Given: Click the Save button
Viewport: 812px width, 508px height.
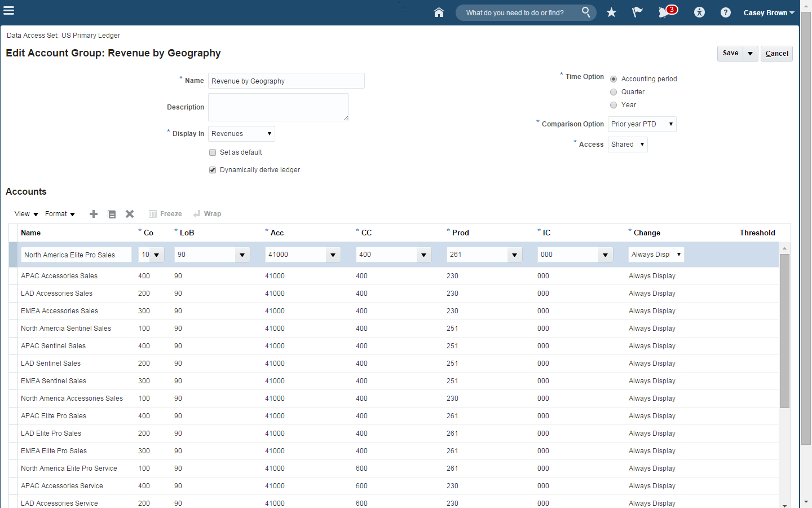Looking at the screenshot, I should point(730,53).
